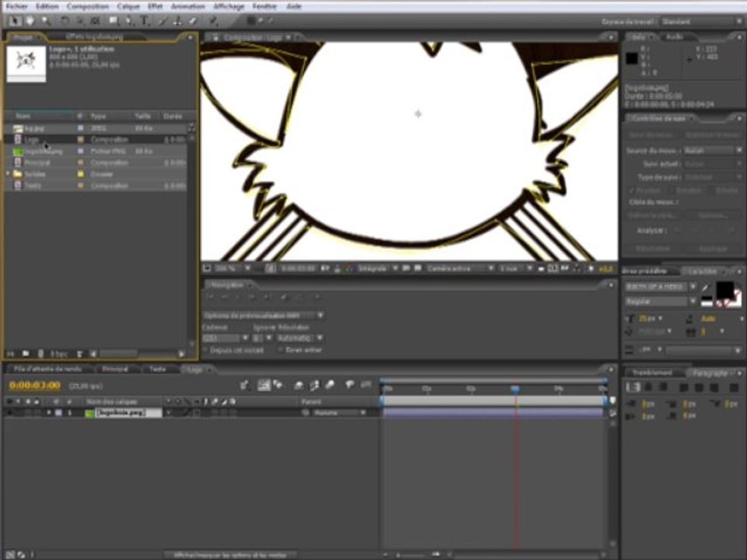Click the new folder icon in Project panel

coord(26,354)
